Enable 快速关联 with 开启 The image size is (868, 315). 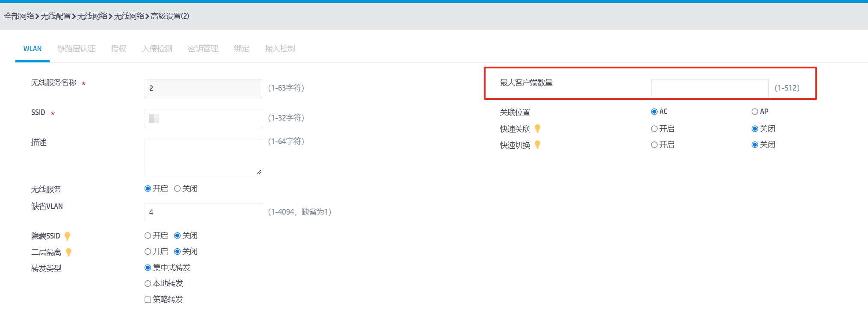tap(654, 129)
